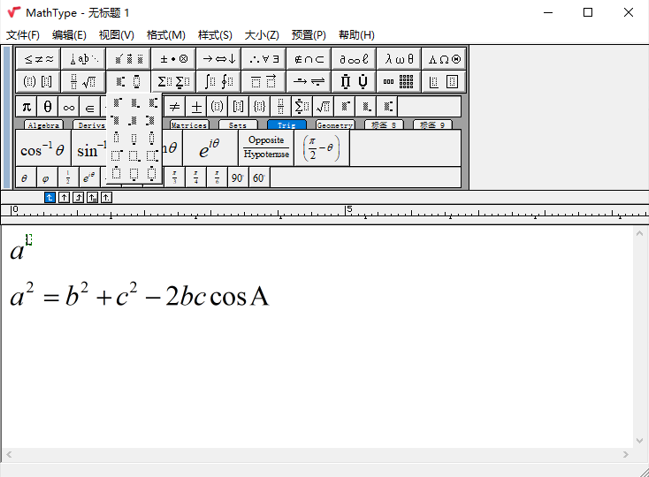The height and width of the screenshot is (477, 649).
Task: Open the 格式(M) menu
Action: 166,35
